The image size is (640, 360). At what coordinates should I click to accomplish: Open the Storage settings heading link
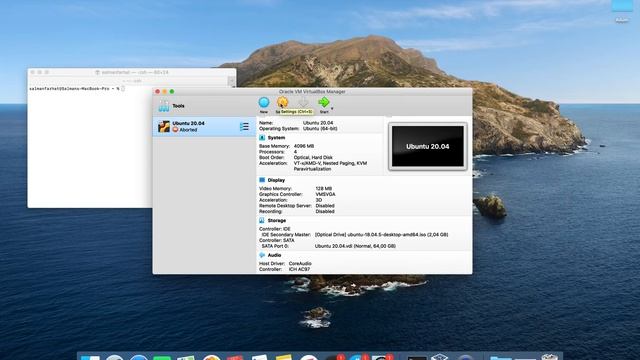(277, 220)
